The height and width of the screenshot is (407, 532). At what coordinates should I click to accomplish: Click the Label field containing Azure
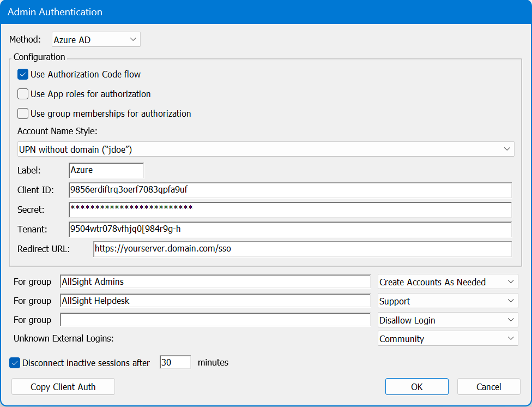tap(106, 170)
